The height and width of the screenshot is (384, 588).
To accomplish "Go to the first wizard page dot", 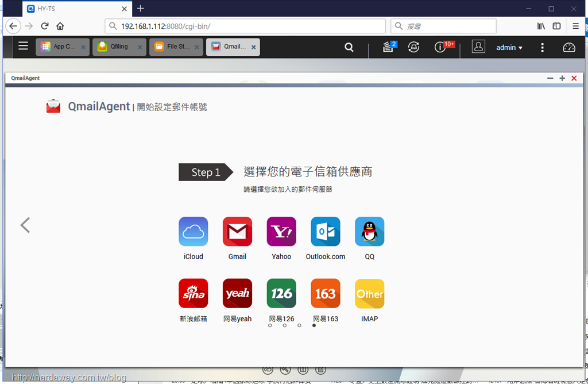I will point(270,325).
